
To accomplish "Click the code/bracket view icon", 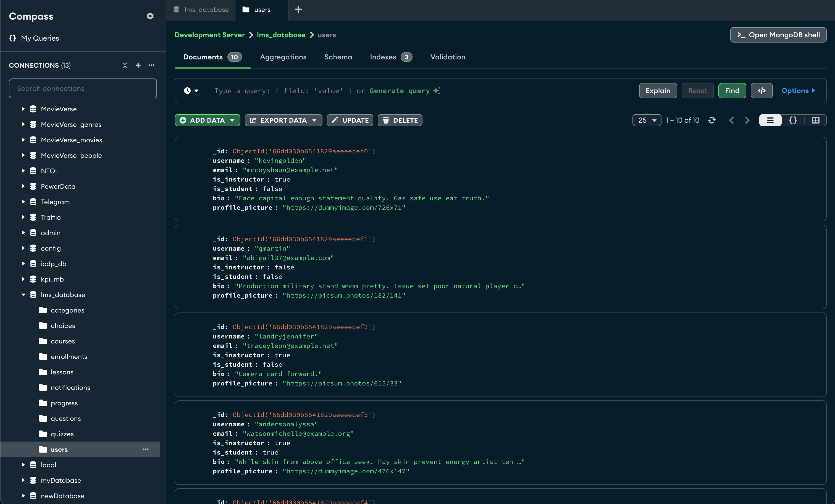I will 793,120.
